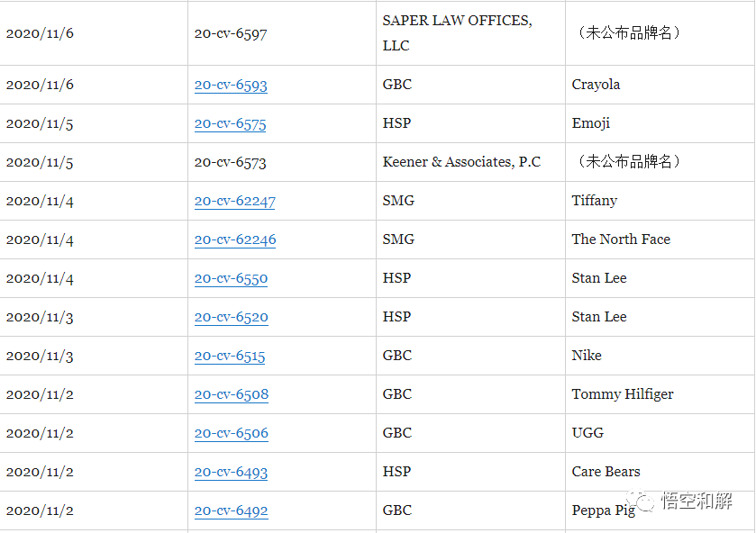Open case link 20-cv-6515

click(x=230, y=357)
